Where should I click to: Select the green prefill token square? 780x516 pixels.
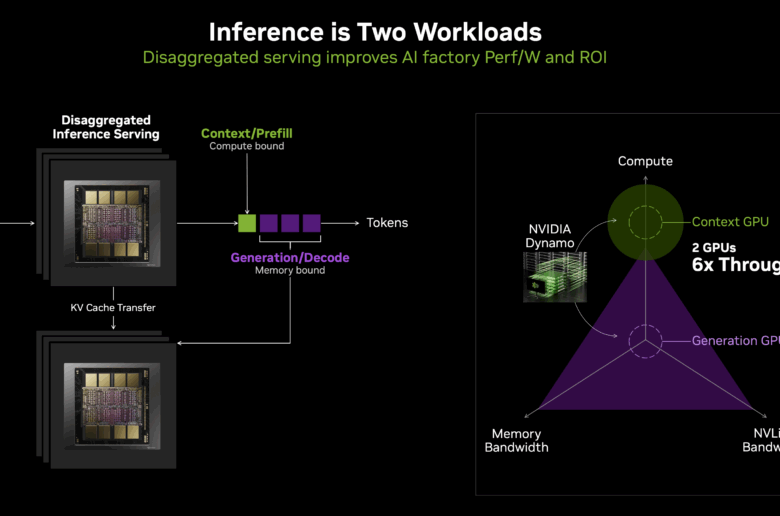[x=247, y=223]
